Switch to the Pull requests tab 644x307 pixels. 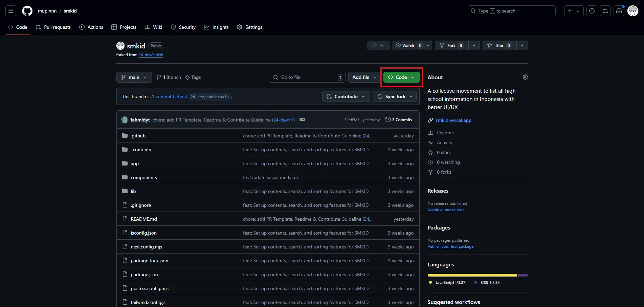[x=53, y=27]
